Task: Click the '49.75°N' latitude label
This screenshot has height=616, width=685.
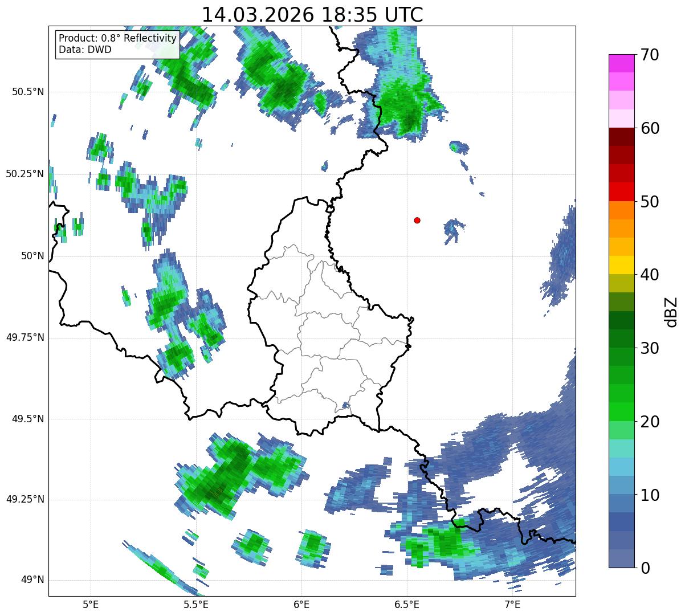Action: pyautogui.click(x=25, y=337)
